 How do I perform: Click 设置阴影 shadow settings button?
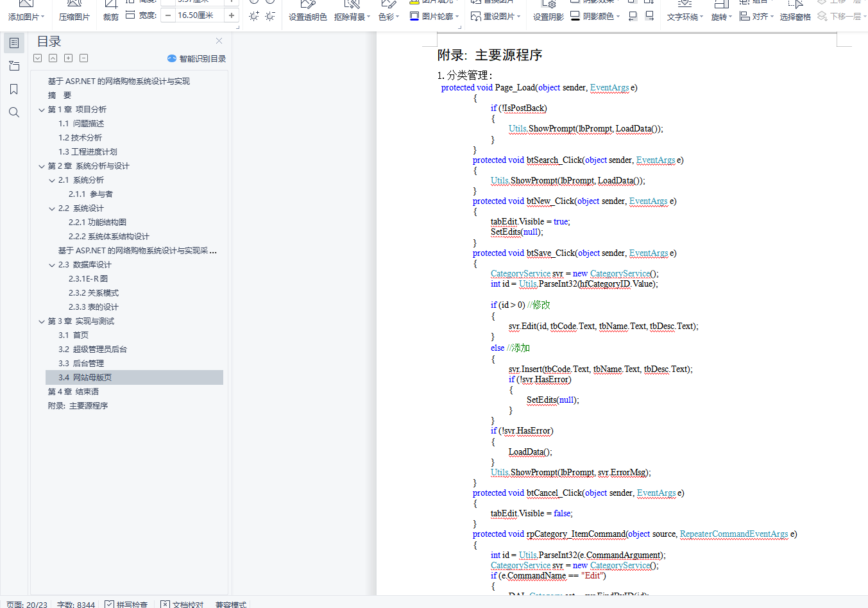point(549,12)
